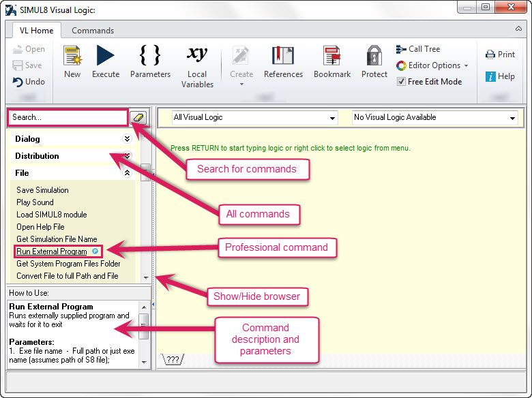This screenshot has width=532, height=398.
Task: Undo the last change
Action: coord(29,82)
